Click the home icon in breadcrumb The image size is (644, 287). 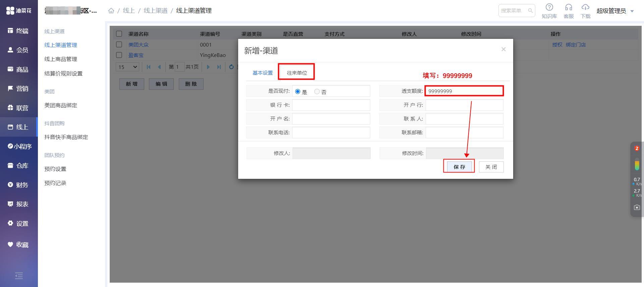(111, 11)
